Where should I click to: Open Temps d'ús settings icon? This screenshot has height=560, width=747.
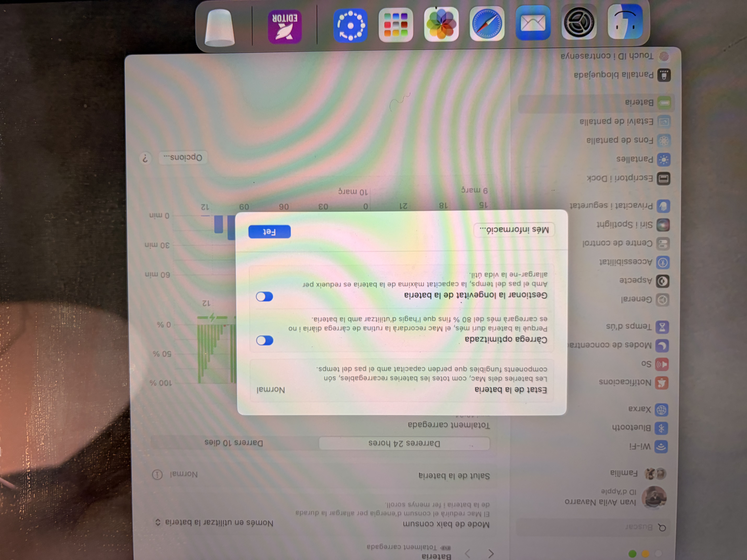click(x=662, y=327)
